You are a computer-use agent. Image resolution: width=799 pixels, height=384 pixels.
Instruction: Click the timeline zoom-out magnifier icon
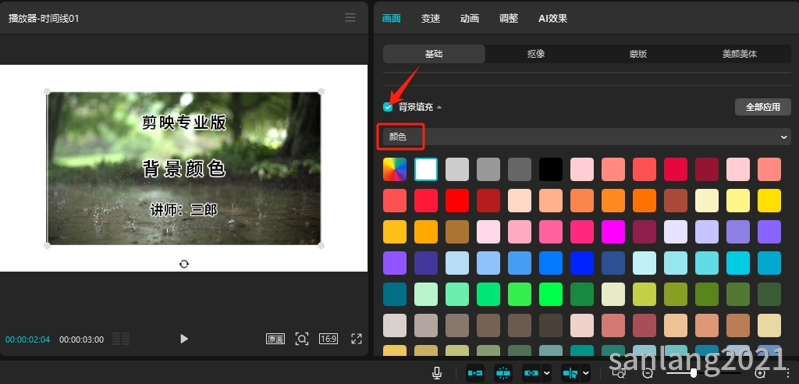tap(648, 373)
